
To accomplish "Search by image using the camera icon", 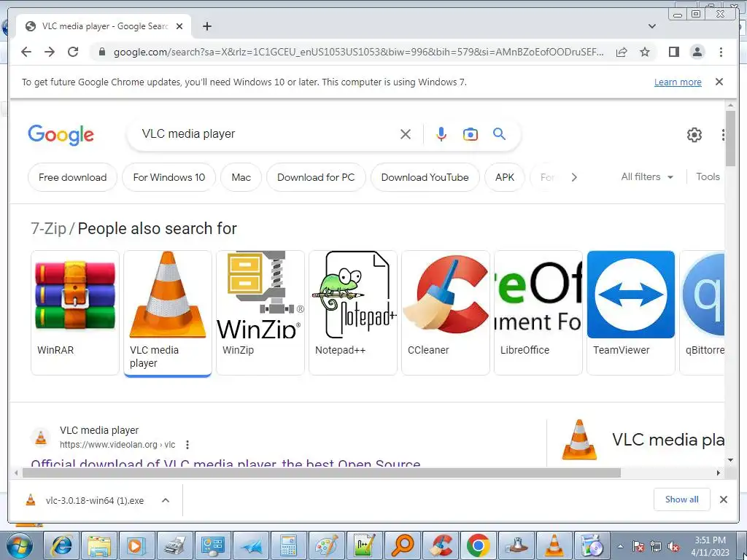I will [471, 134].
